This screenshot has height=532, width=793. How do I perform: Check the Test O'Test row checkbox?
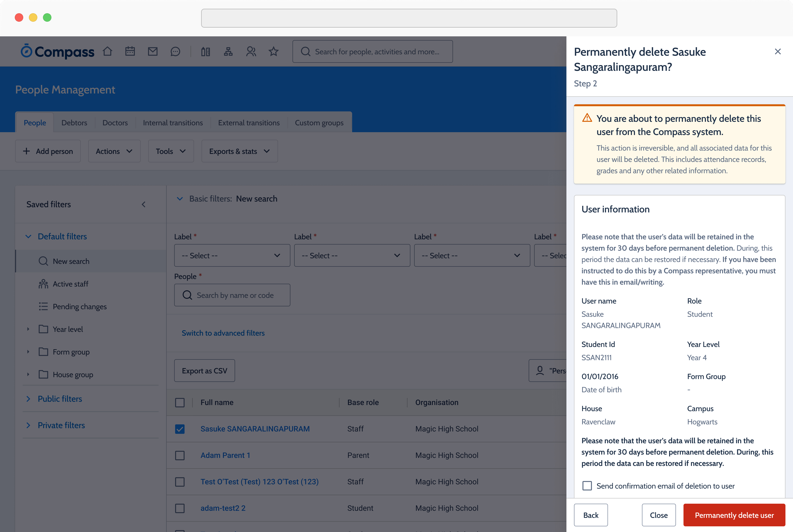click(180, 482)
